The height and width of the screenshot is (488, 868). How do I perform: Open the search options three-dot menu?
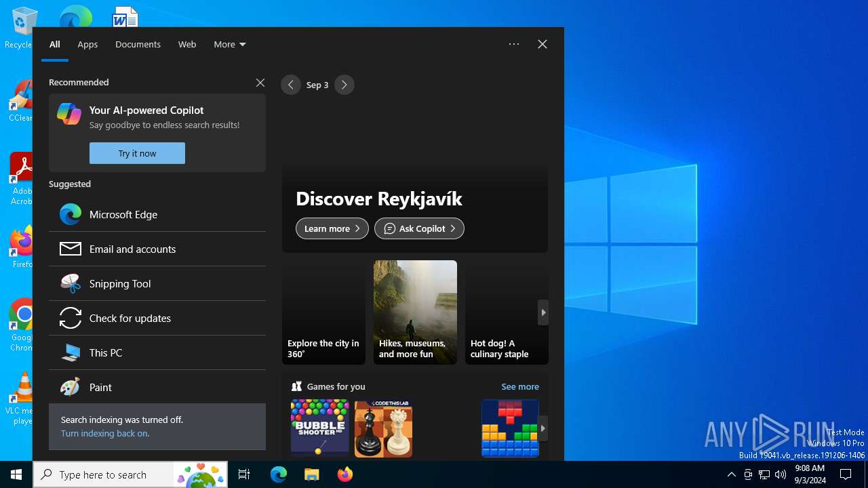(514, 44)
